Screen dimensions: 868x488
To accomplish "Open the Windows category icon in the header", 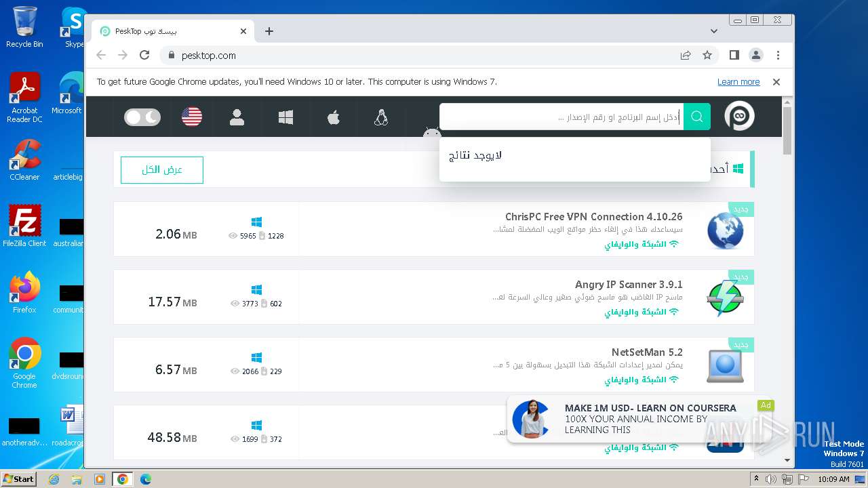I will coord(285,117).
